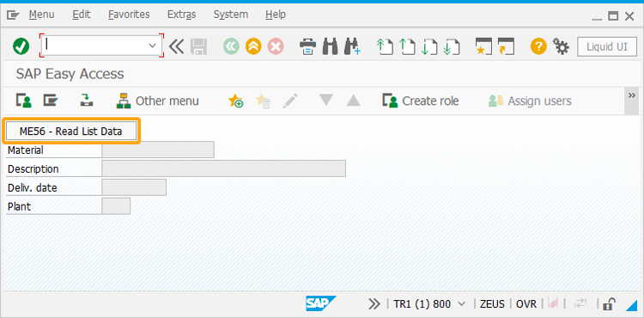Screen dimensions: 644x318
Task: Click the Generate Shortcut icon
Action: [506, 46]
